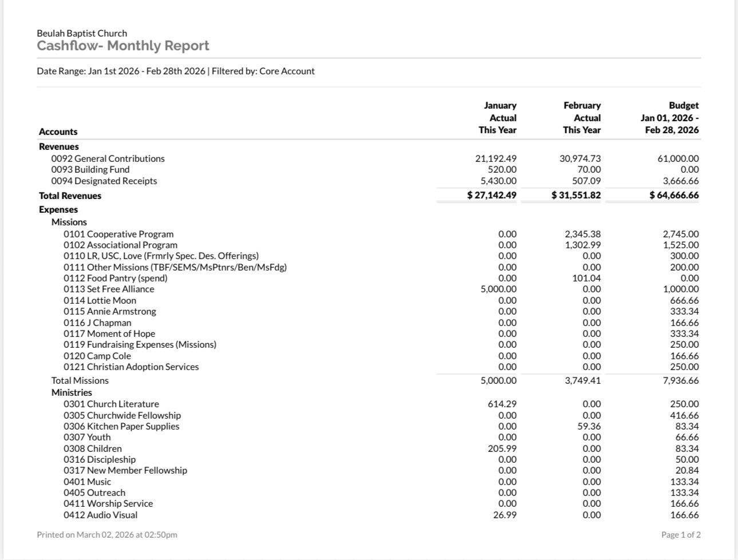Select Audio Visual January value 26.99
Viewport: 738px width, 560px height.
[505, 515]
